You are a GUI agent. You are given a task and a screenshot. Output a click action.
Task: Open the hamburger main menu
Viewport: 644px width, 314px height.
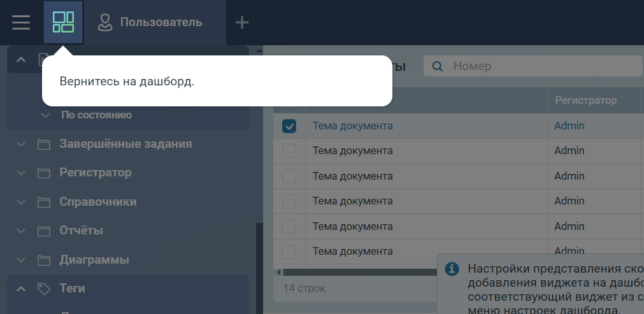(x=21, y=22)
